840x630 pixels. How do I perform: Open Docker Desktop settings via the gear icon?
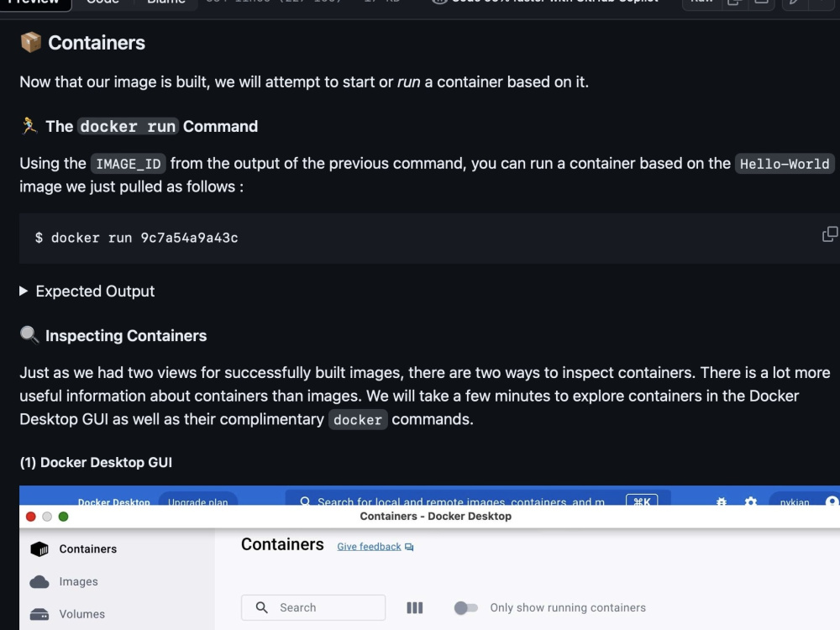[x=750, y=501]
